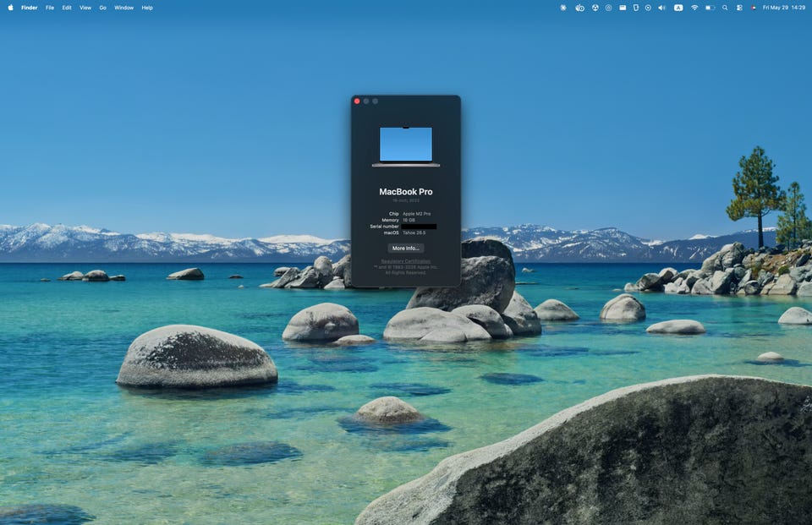Click the three-blade fan circle menu bar icon

595,8
